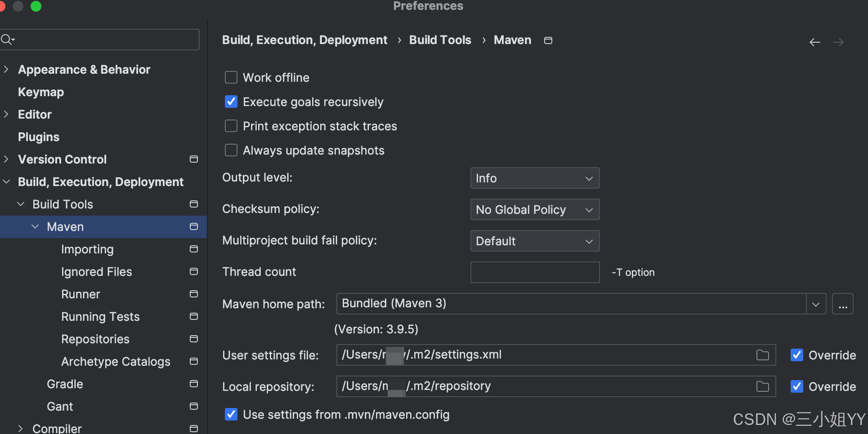Click project icon on Compiler row
The width and height of the screenshot is (868, 434).
(194, 429)
